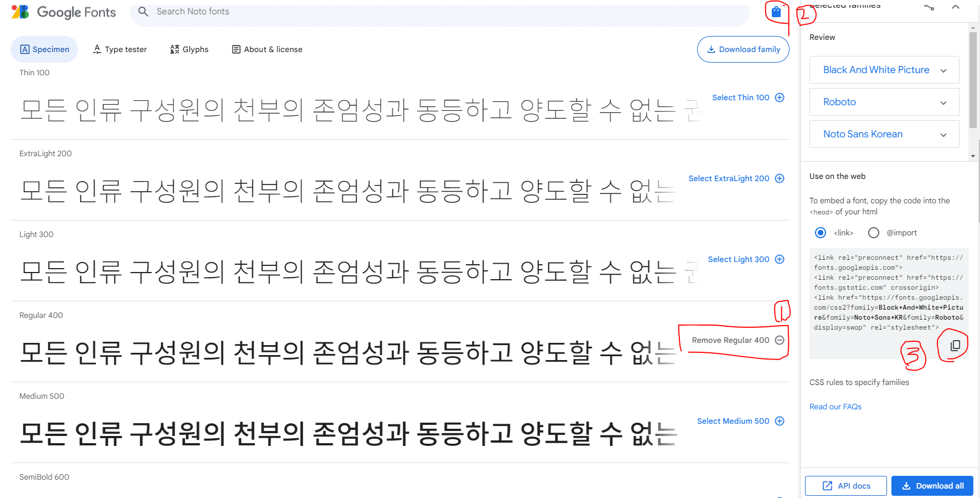This screenshot has height=498, width=980.
Task: Click the Google Fonts logo
Action: click(64, 12)
